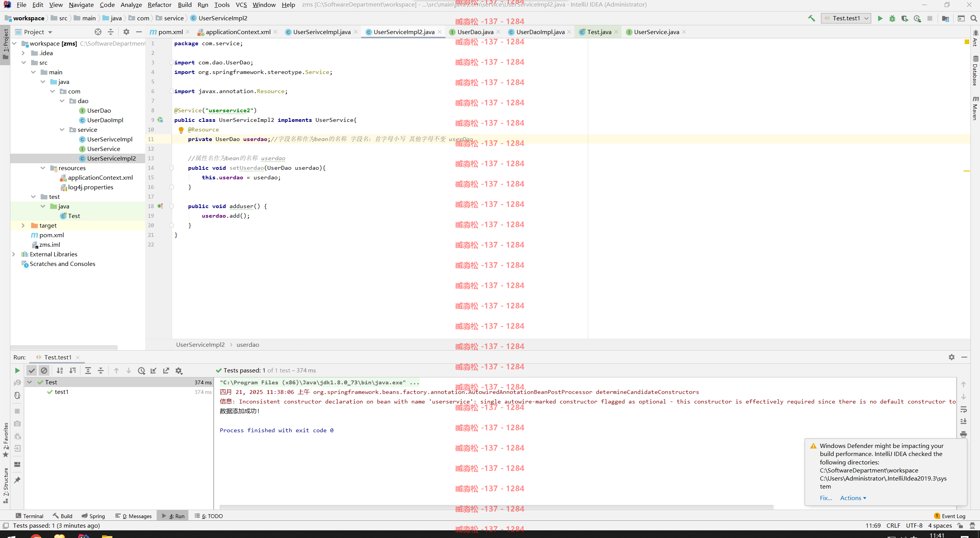Open the VCS menu
Viewport: 980px width, 538px height.
[x=241, y=5]
